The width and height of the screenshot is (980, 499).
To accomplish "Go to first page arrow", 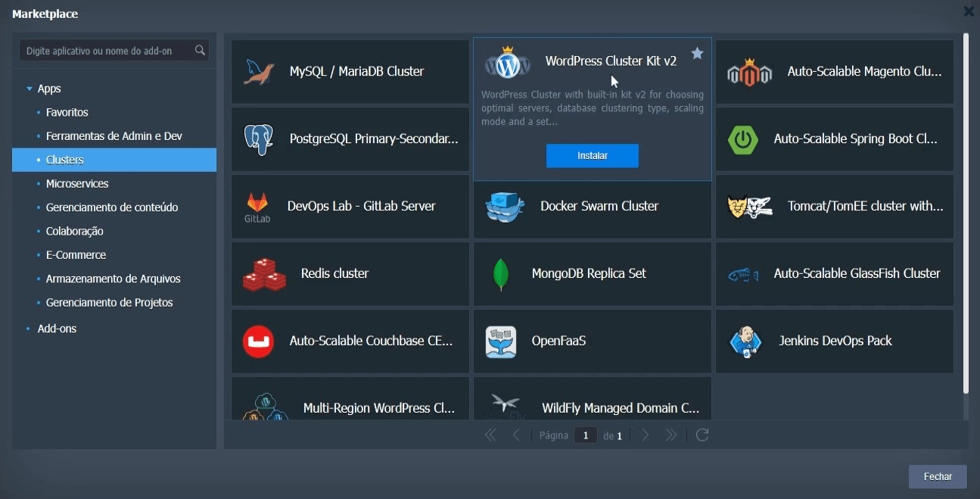I will [x=490, y=435].
